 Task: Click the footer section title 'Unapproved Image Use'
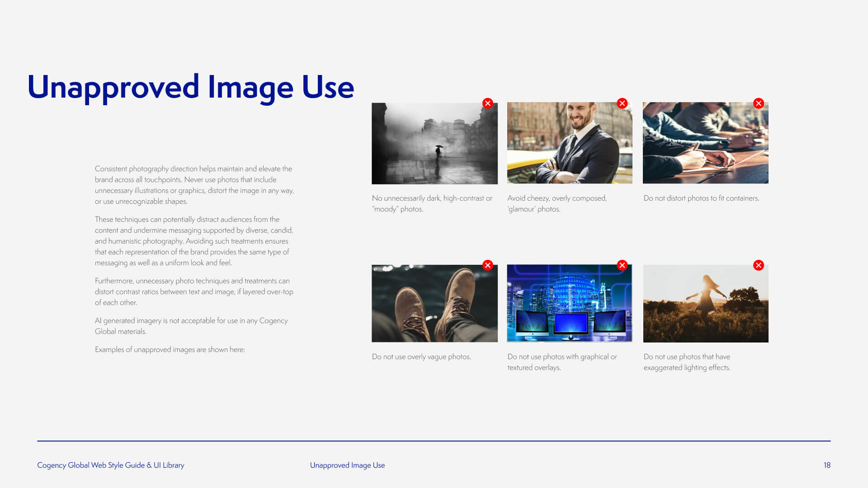[x=347, y=465]
